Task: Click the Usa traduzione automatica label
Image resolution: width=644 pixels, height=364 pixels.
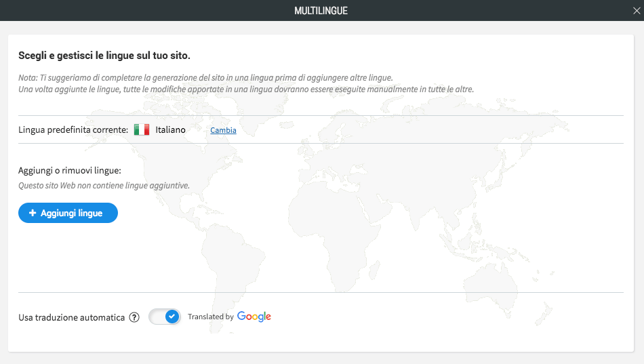Action: [71, 318]
